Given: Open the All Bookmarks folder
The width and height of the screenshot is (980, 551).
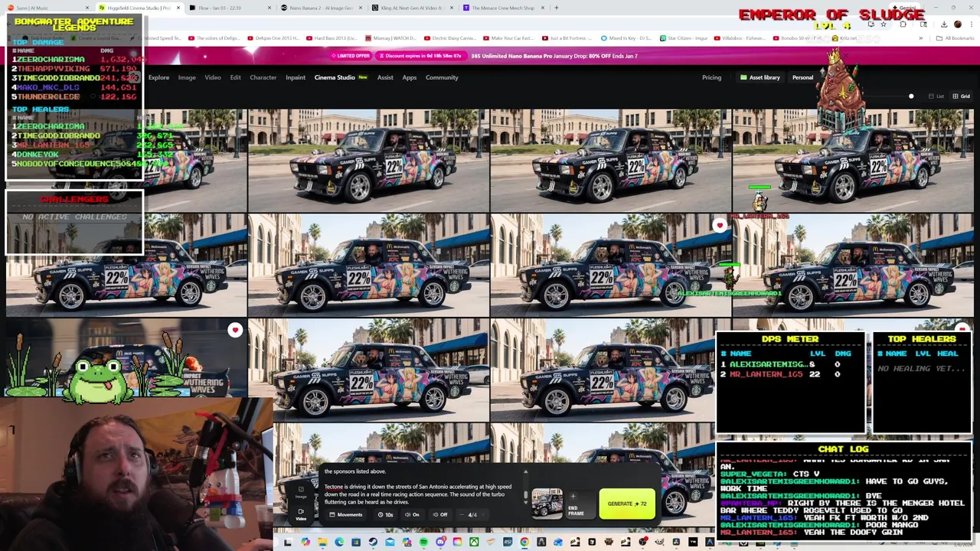Looking at the screenshot, I should [x=955, y=38].
